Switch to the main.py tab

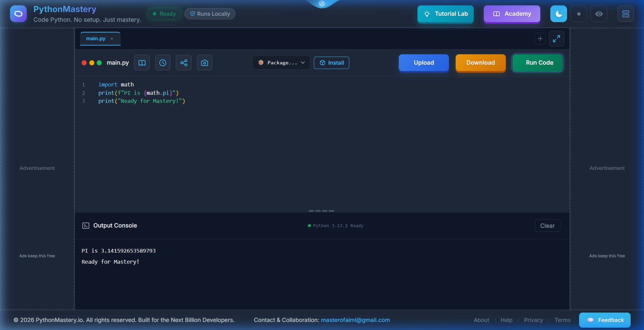pos(95,38)
